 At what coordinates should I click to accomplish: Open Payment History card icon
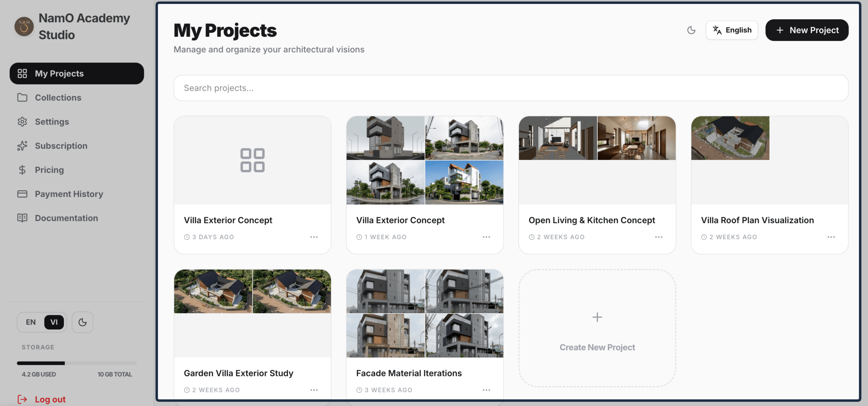(x=23, y=194)
